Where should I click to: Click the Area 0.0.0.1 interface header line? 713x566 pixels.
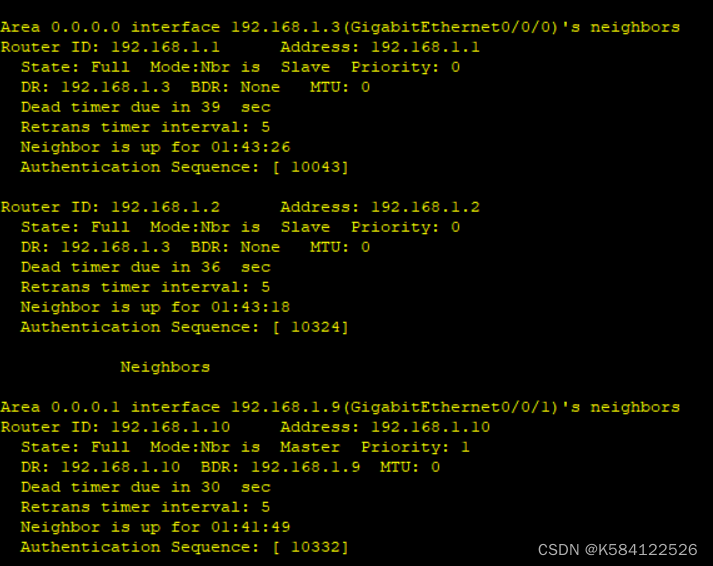tap(340, 407)
